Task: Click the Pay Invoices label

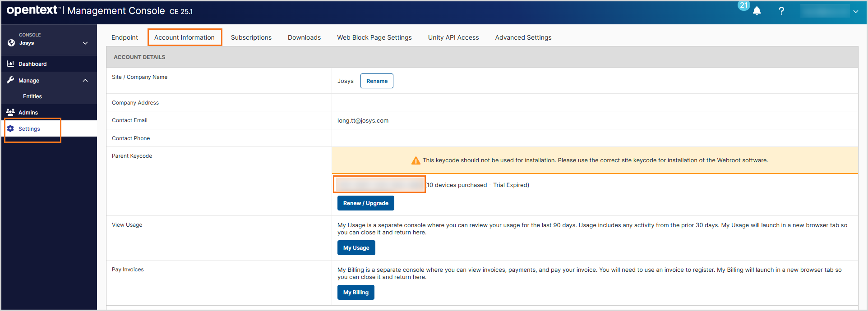Action: coord(128,270)
